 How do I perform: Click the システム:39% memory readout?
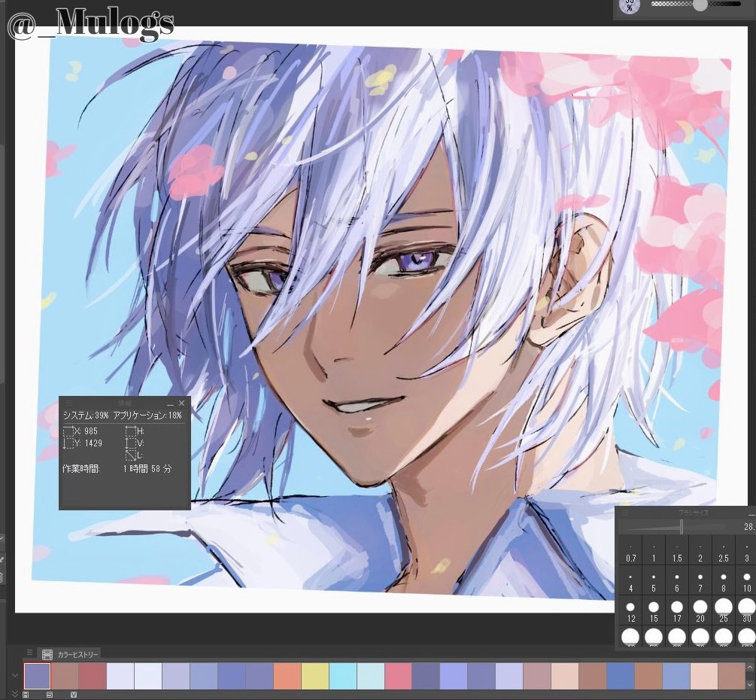pyautogui.click(x=86, y=415)
